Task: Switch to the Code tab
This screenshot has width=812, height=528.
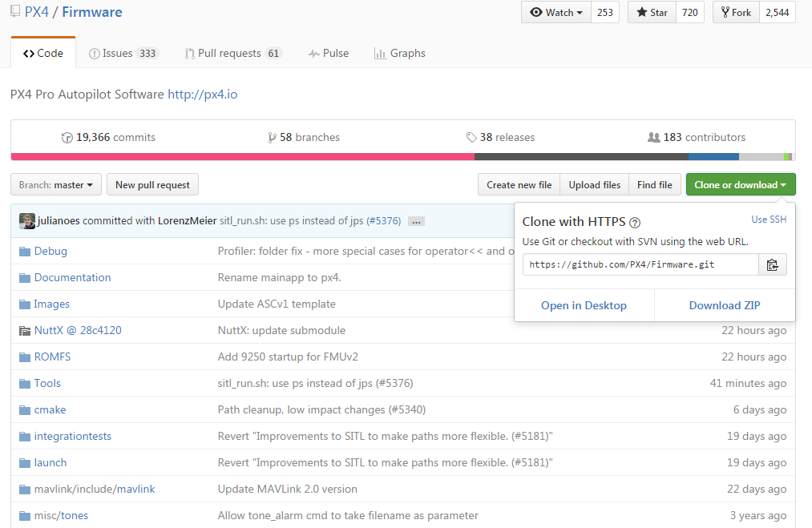Action: (x=43, y=53)
